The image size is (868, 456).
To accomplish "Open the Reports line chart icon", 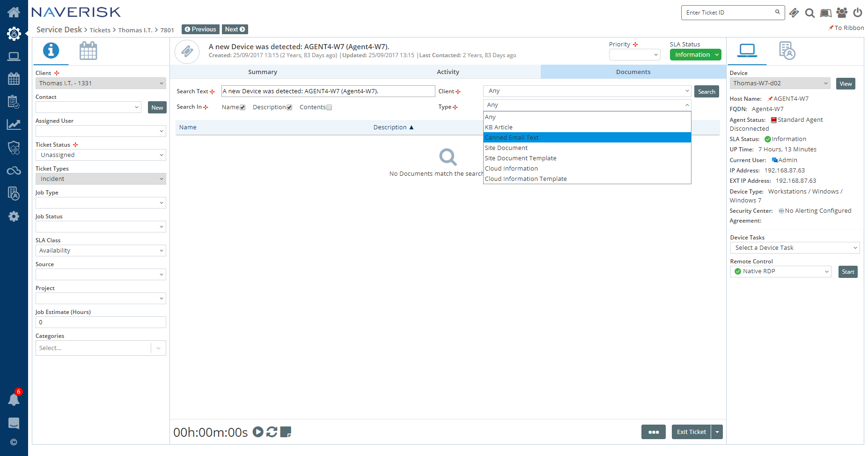I will 14,125.
